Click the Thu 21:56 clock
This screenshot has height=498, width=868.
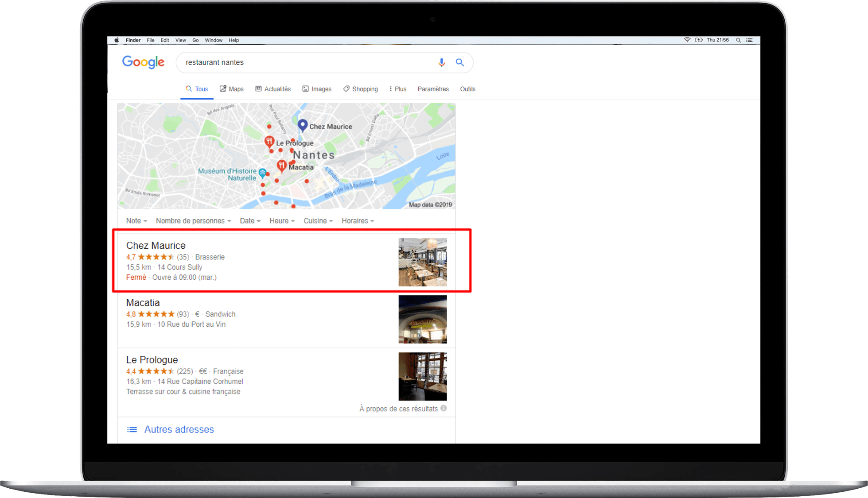click(x=718, y=40)
